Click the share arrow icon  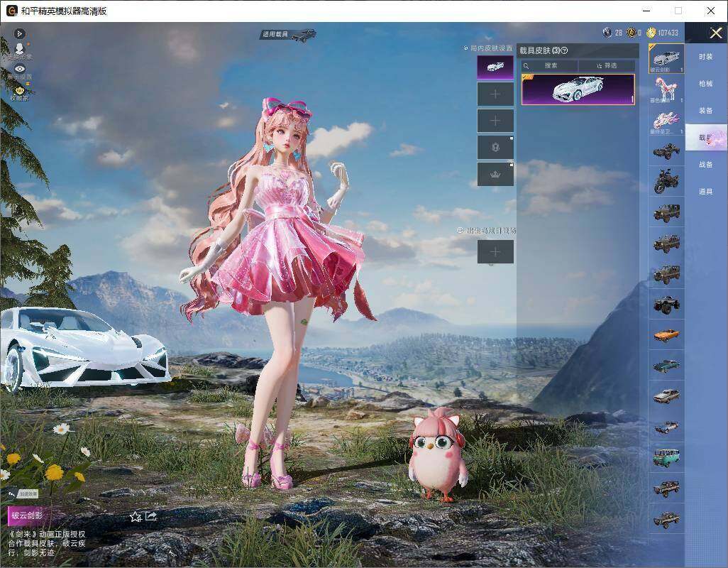(151, 516)
